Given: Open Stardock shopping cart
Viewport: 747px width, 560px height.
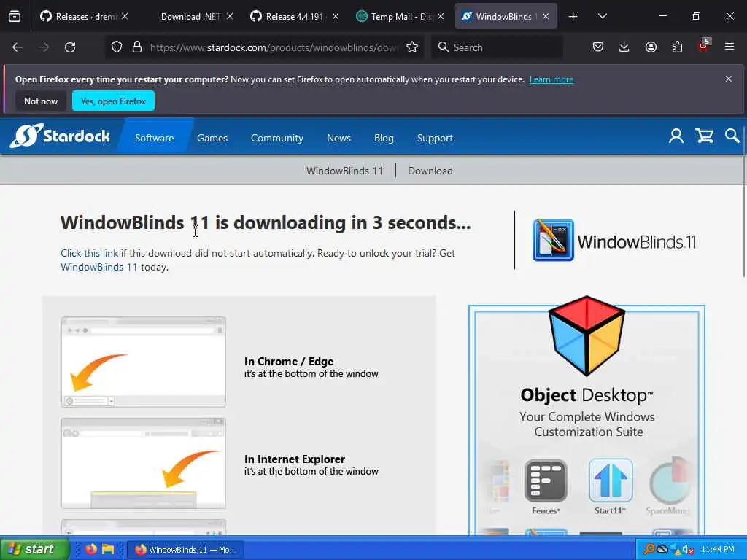Looking at the screenshot, I should pos(704,136).
